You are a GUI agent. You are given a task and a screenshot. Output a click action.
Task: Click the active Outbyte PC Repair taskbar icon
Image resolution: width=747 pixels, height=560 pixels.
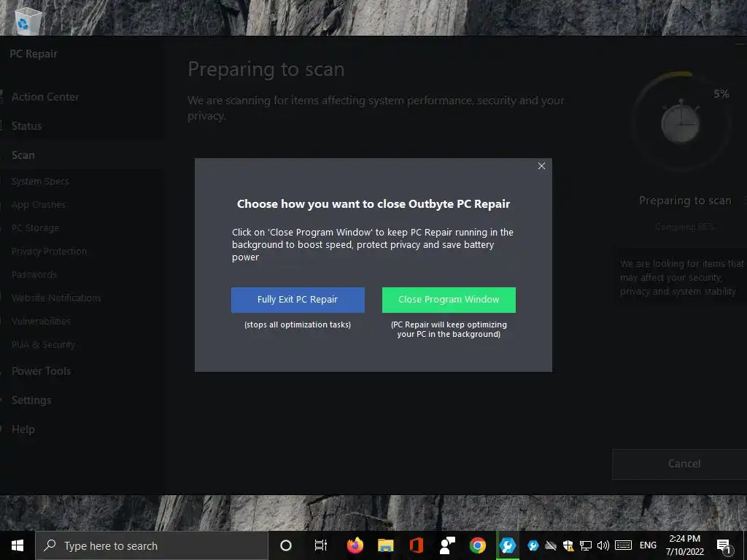pyautogui.click(x=508, y=545)
